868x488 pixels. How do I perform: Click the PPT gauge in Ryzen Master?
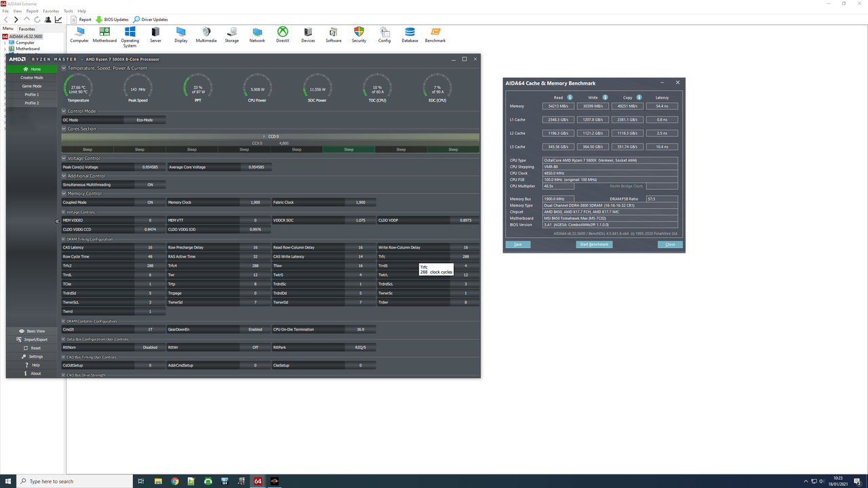coord(198,88)
